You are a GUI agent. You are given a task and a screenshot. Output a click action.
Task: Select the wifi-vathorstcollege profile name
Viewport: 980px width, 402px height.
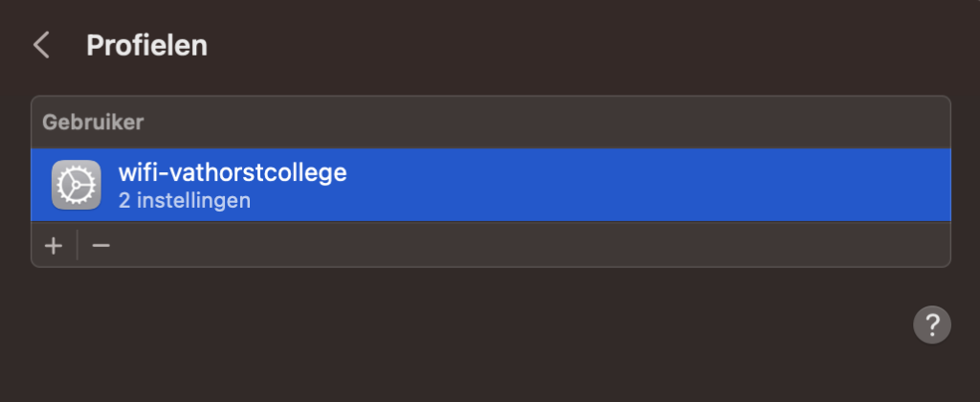pos(232,173)
